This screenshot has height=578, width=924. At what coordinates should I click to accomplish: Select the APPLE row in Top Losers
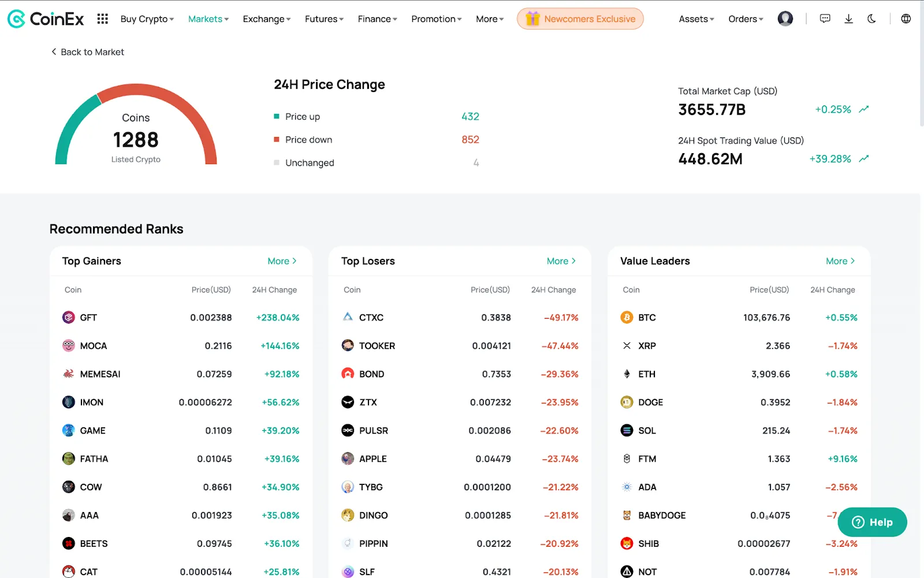pyautogui.click(x=460, y=459)
